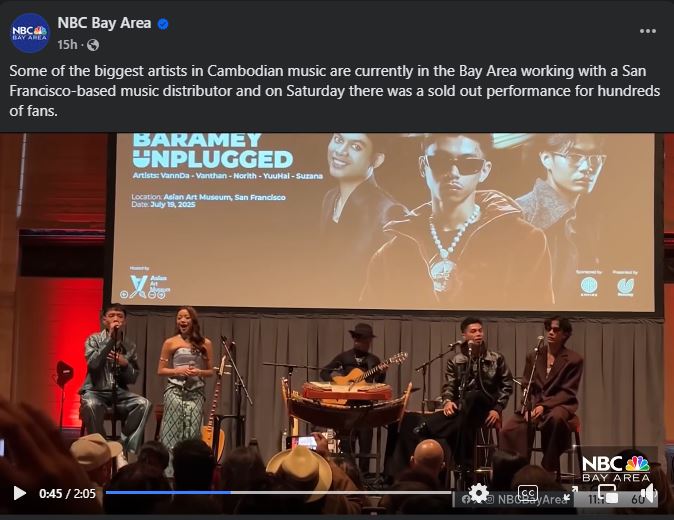Open the NBC Bay Area profile picture
The image size is (674, 520).
click(x=30, y=33)
